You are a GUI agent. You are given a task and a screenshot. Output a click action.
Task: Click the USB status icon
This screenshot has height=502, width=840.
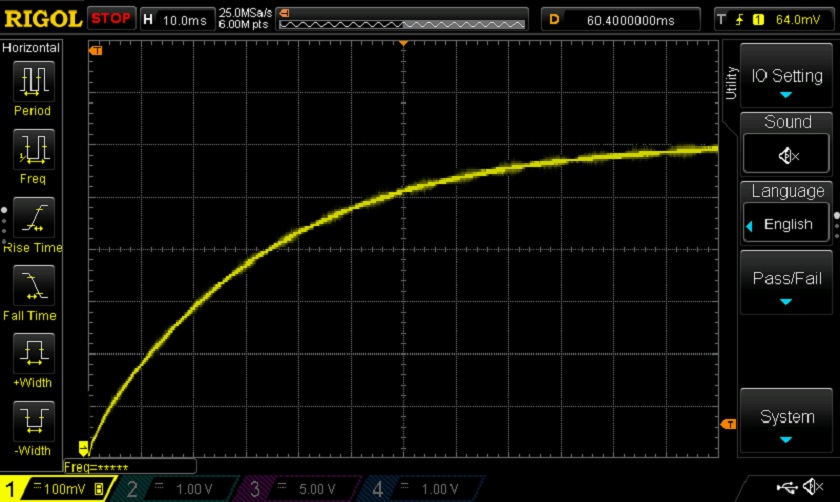787,487
